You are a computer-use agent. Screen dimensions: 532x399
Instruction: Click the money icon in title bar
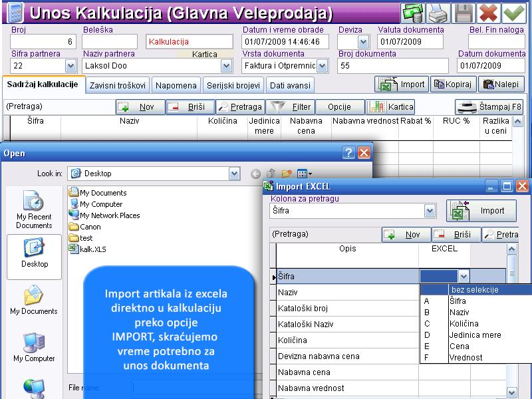pyautogui.click(x=413, y=13)
